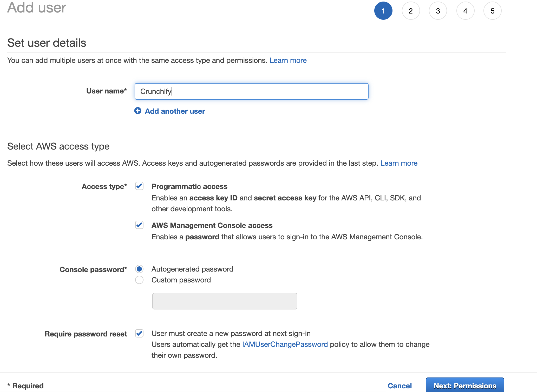Focus the User name text field
The width and height of the screenshot is (537, 392).
(x=251, y=91)
